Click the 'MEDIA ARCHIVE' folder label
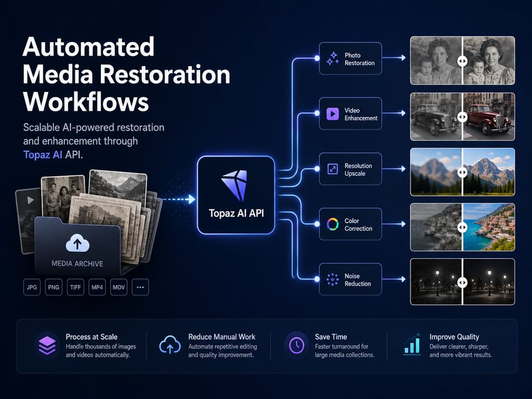Viewport: 532px width, 399px height. (78, 264)
